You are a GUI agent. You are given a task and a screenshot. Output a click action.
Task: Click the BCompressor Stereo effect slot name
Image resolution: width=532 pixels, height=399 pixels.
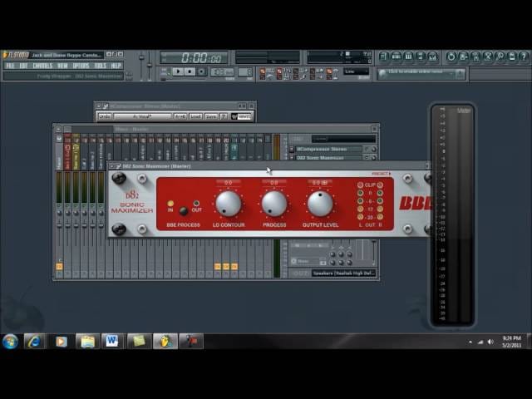tap(328, 150)
